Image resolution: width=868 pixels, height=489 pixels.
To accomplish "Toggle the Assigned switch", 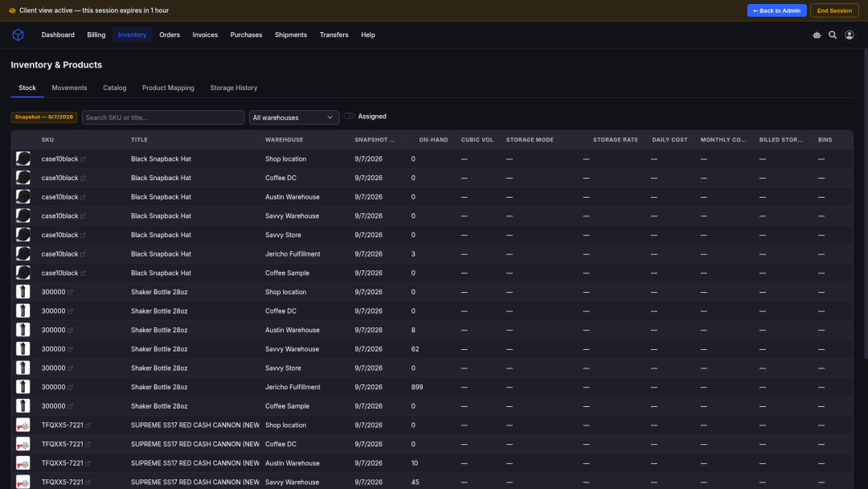I will coord(350,117).
